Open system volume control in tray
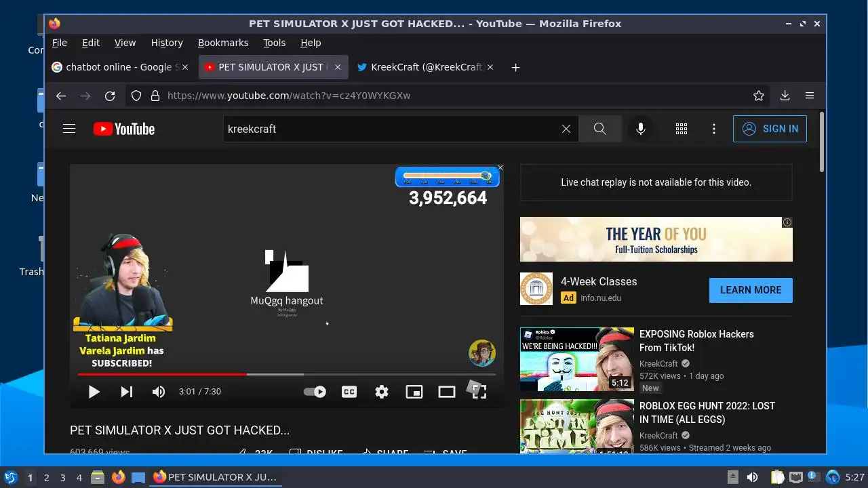The width and height of the screenshot is (868, 488). (753, 477)
